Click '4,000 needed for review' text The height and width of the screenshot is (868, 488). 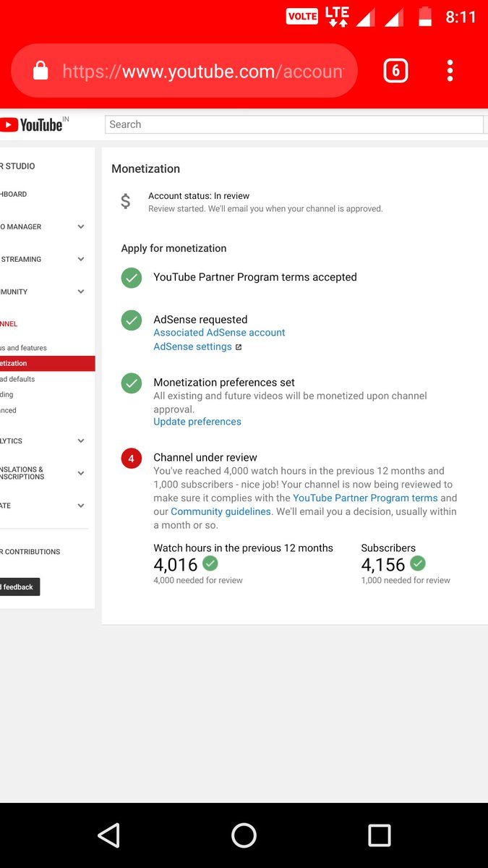pos(198,580)
